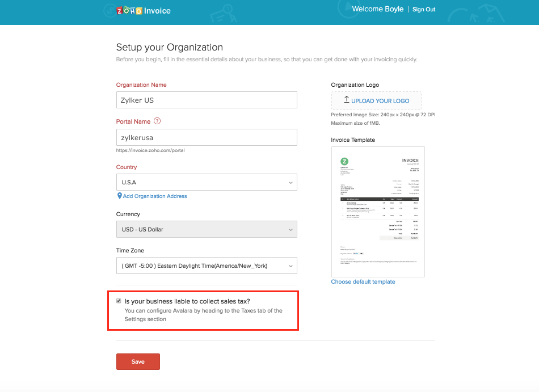Click the location pin icon beside Add Organization Address
Image resolution: width=539 pixels, height=392 pixels.
click(119, 196)
